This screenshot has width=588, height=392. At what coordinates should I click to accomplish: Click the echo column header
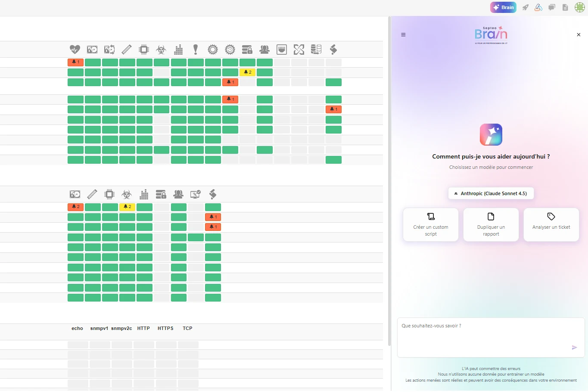(77, 328)
